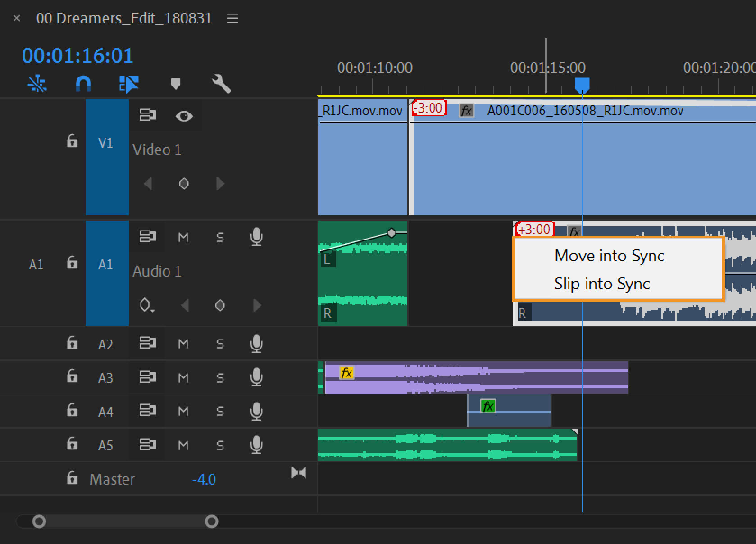Go to next keyframe on Video 1
Image resolution: width=756 pixels, height=544 pixels.
(x=220, y=184)
